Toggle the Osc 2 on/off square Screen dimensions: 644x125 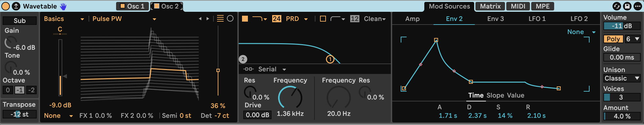coord(157,6)
